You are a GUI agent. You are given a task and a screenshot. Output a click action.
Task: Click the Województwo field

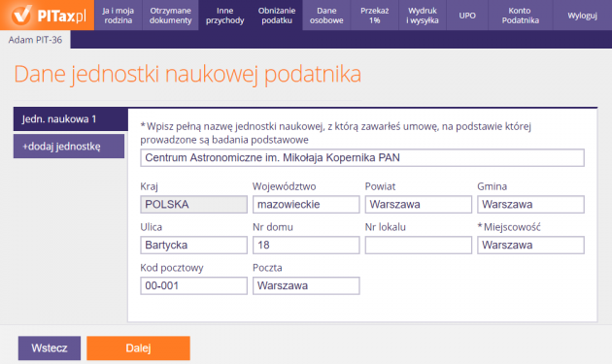pyautogui.click(x=306, y=205)
